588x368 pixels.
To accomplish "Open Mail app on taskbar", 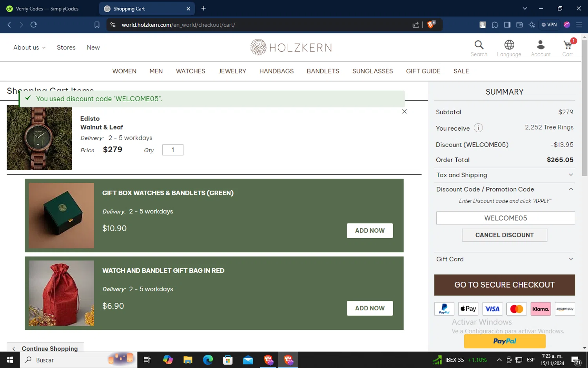I will [248, 360].
